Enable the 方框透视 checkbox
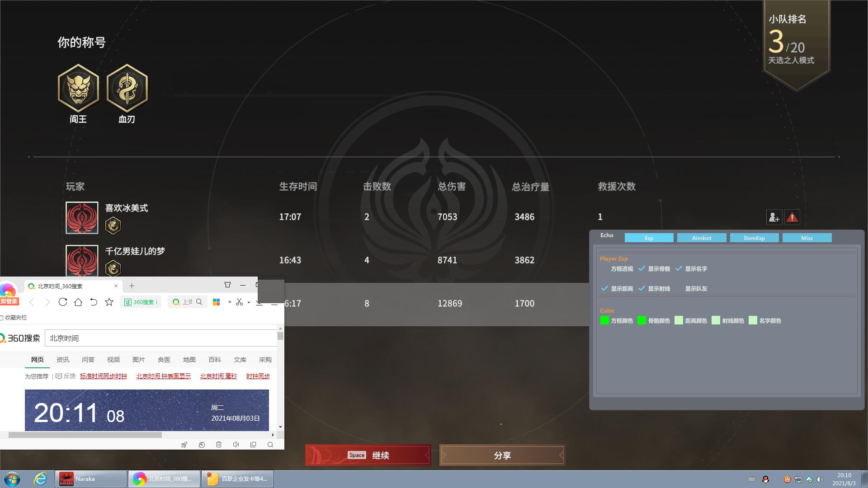The width and height of the screenshot is (868, 488). coord(604,269)
